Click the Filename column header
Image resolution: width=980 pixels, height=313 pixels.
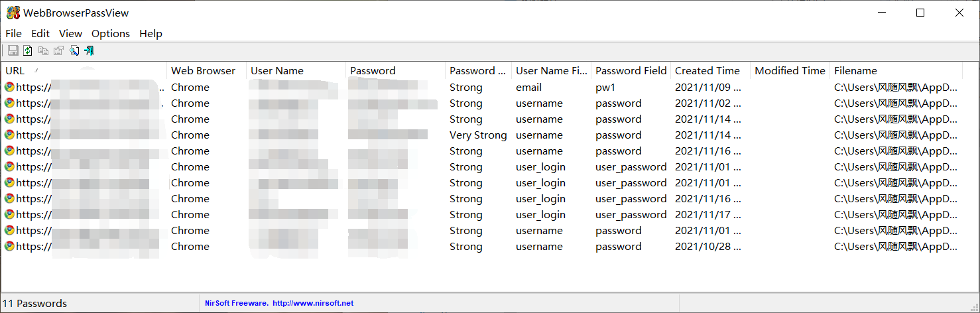click(x=896, y=70)
